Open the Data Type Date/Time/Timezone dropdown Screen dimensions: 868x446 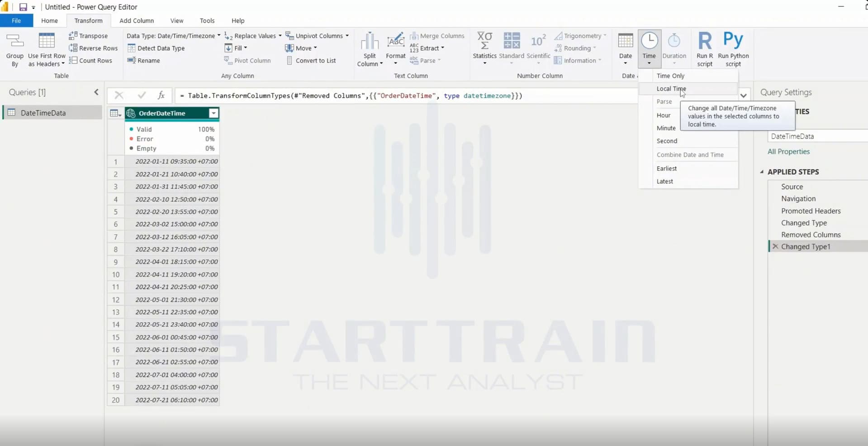[174, 36]
